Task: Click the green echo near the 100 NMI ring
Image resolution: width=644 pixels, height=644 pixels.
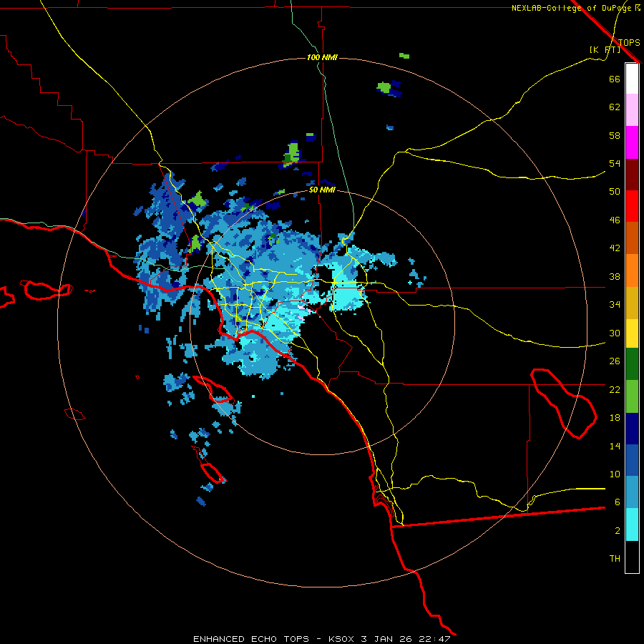Action: click(x=404, y=56)
